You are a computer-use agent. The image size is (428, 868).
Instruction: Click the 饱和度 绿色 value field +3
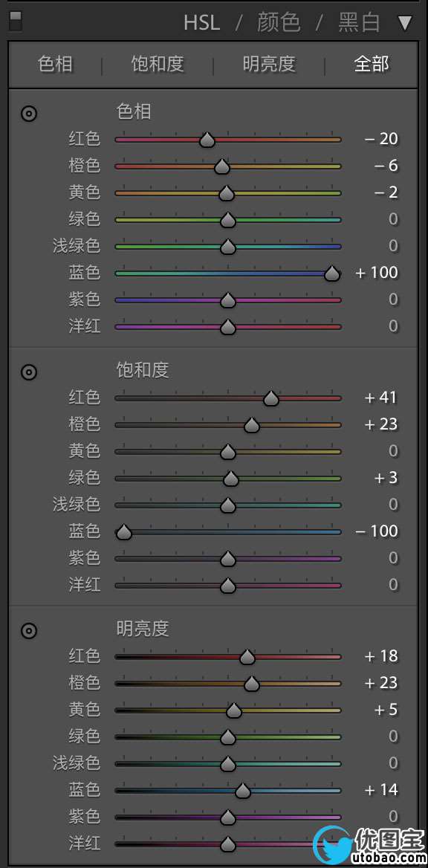click(386, 477)
